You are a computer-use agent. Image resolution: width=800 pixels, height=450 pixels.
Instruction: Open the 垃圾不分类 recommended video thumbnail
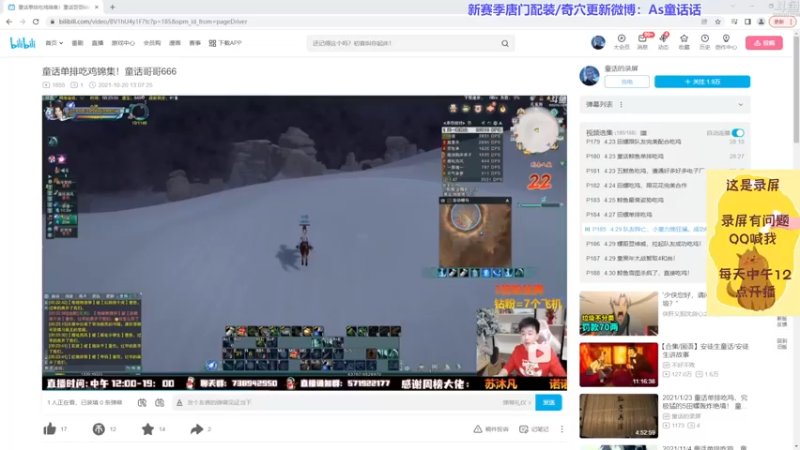pyautogui.click(x=618, y=313)
